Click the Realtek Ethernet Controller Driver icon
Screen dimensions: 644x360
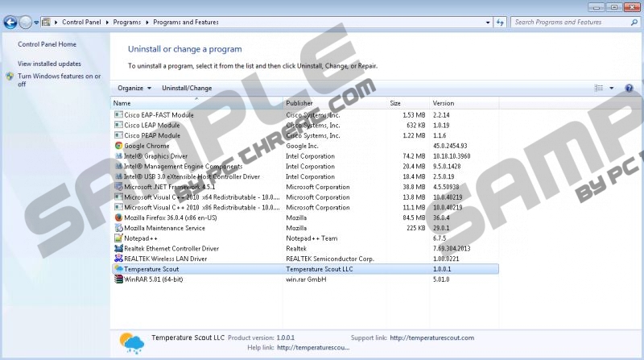[x=118, y=249]
